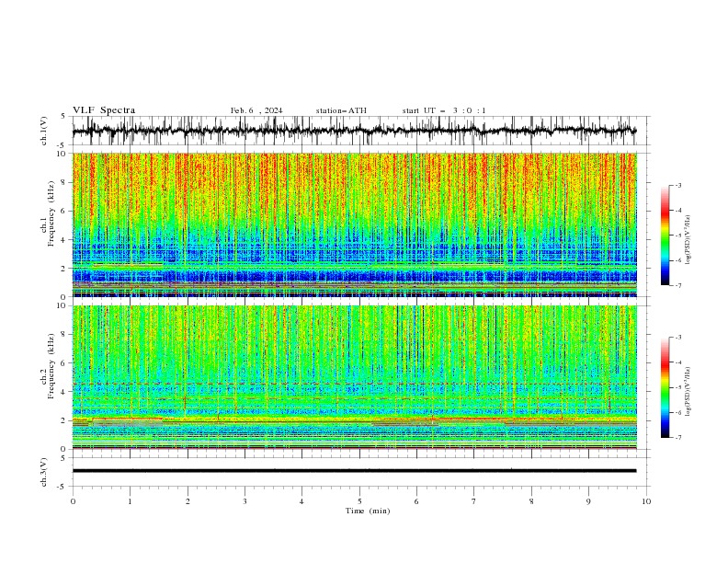
Task: Click the "1" minute tick on time axis
Action: [x=130, y=501]
